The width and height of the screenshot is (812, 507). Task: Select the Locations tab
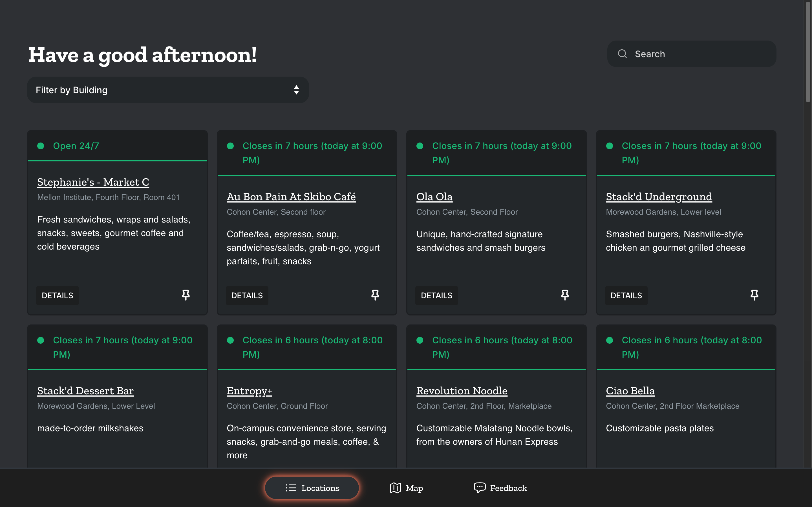(x=320, y=488)
